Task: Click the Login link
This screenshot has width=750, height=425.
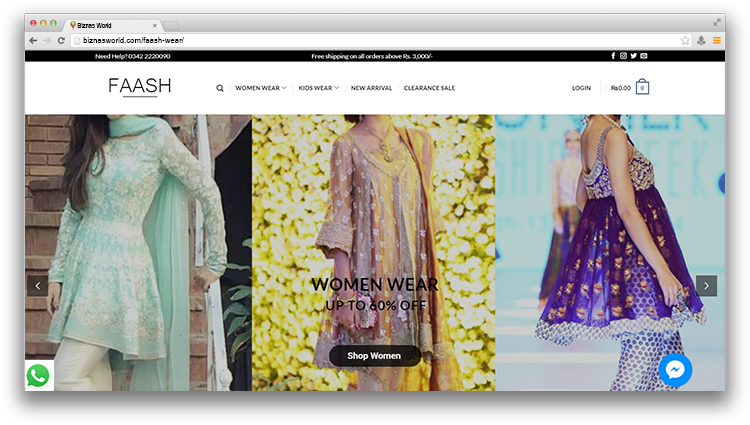Action: [581, 88]
